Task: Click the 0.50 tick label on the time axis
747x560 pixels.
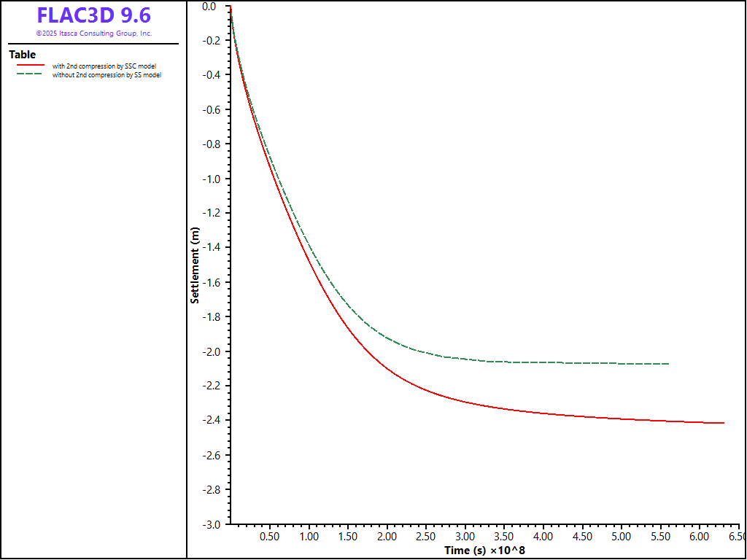Action: tap(269, 537)
